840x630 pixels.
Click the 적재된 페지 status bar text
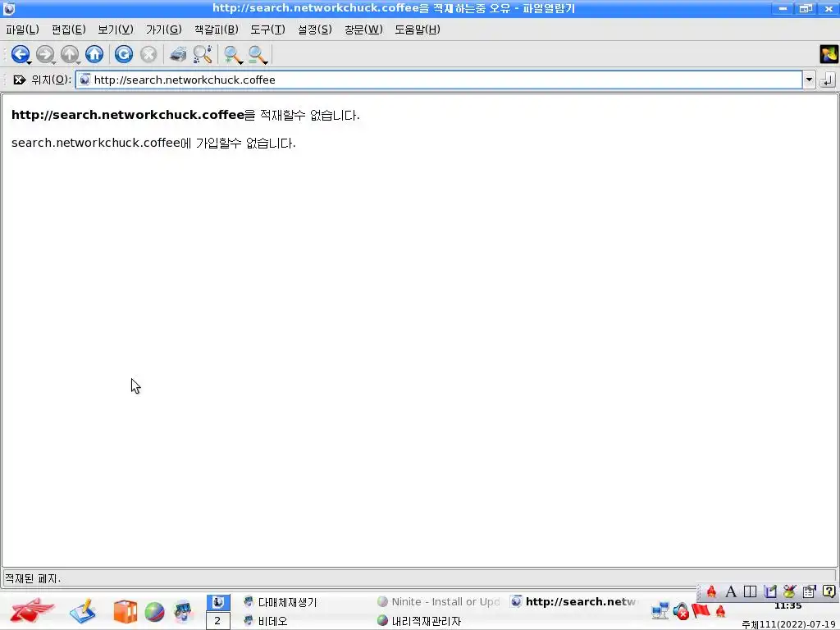pyautogui.click(x=33, y=578)
